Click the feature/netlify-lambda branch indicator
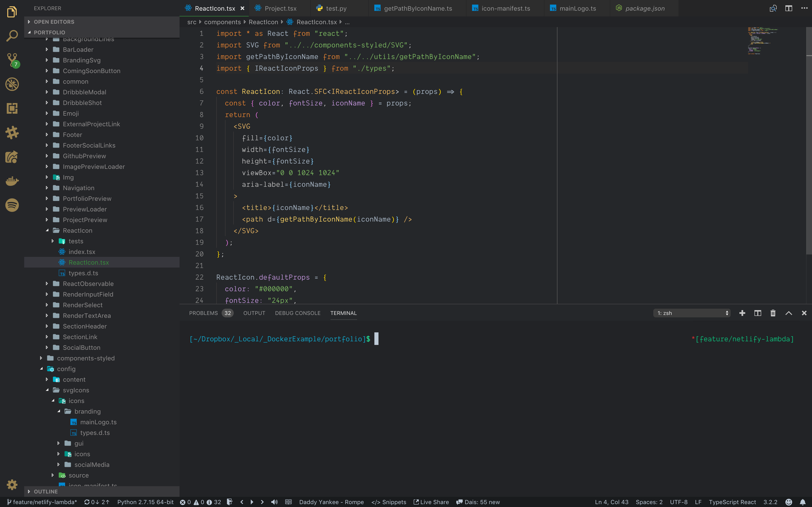 [x=42, y=502]
